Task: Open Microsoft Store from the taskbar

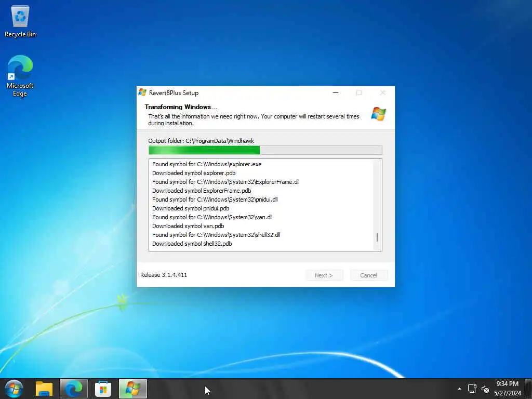Action: (x=103, y=389)
